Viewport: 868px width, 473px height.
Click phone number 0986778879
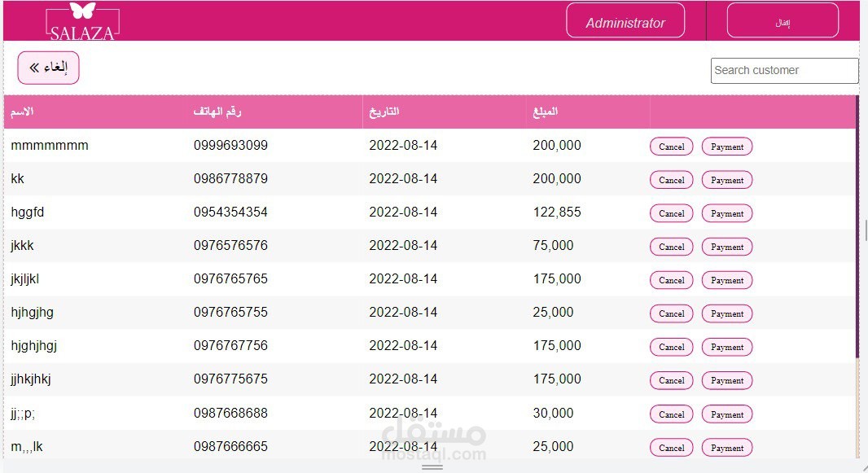[x=230, y=178]
